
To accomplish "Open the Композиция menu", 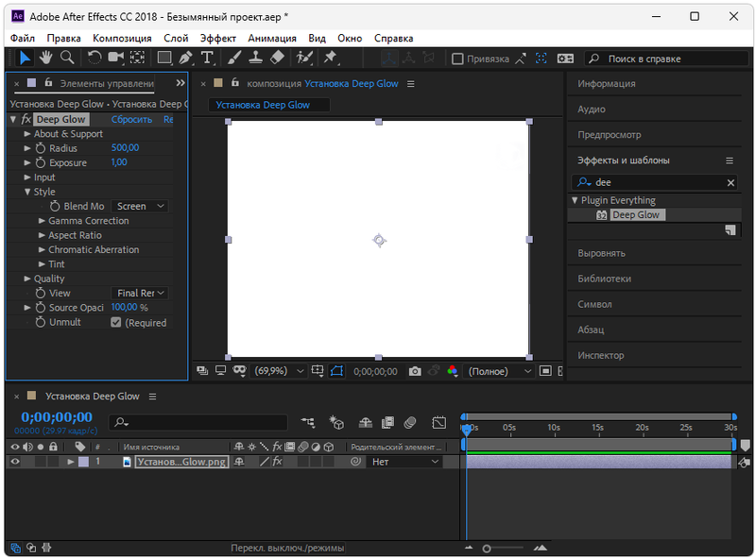I will pyautogui.click(x=122, y=38).
